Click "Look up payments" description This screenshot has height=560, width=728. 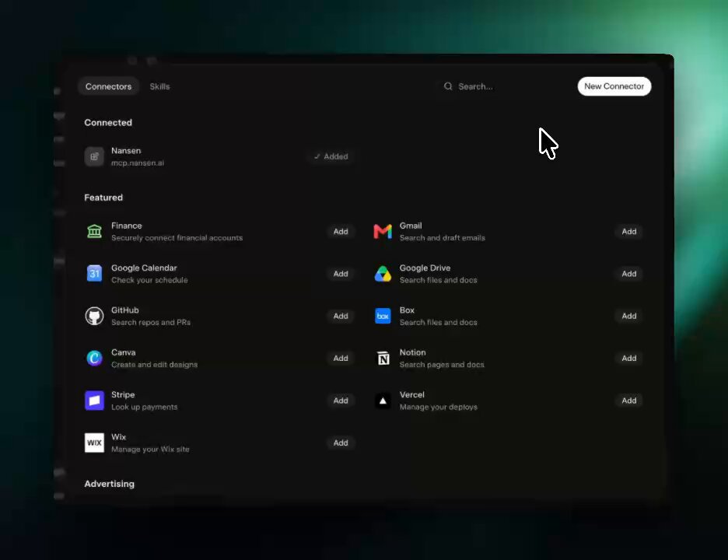145,407
